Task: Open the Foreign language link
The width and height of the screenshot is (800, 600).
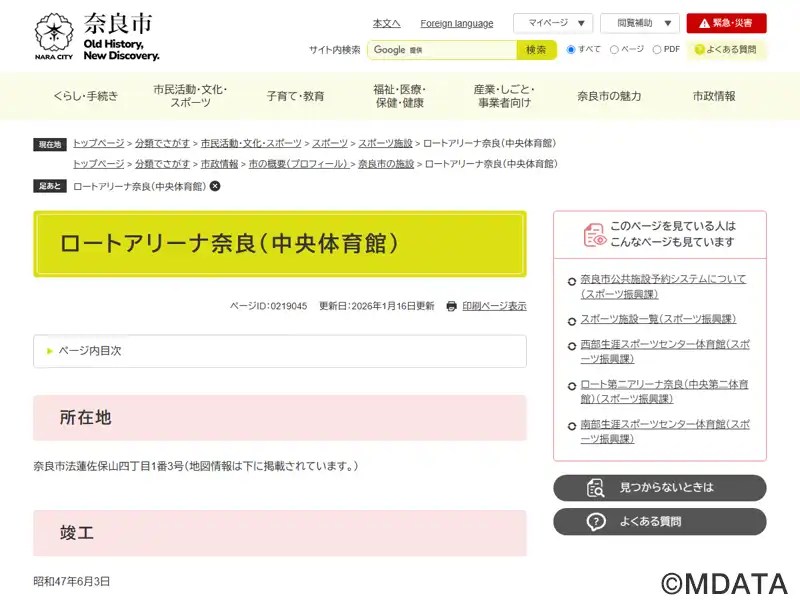Action: (x=456, y=23)
